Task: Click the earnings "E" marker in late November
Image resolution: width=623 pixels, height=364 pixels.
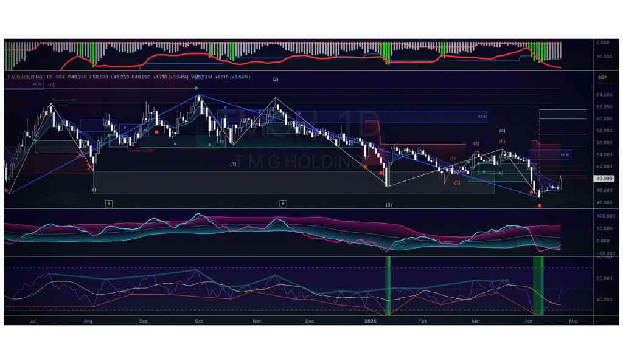Action: coord(282,203)
